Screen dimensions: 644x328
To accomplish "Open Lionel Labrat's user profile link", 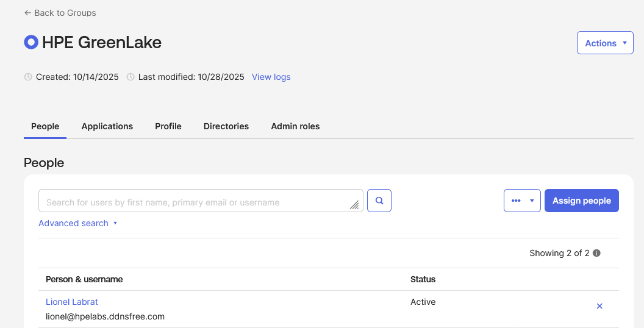I will point(72,302).
